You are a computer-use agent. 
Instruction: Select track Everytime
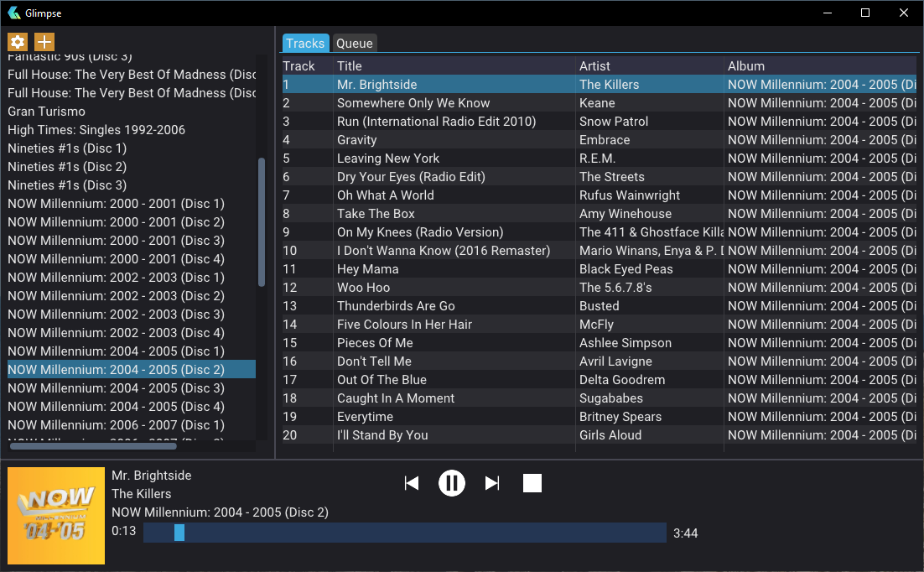600,417
